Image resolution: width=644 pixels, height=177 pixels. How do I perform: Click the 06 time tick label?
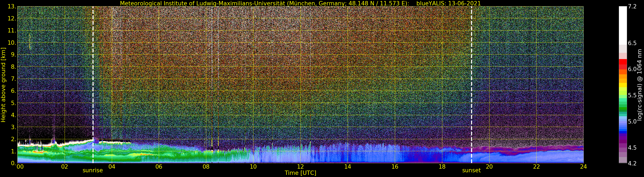tap(159, 166)
